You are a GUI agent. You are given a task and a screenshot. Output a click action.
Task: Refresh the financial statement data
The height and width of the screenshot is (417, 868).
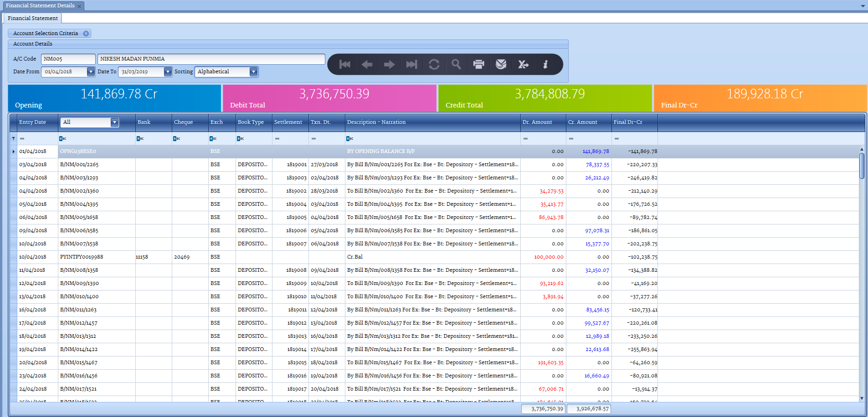coord(434,65)
